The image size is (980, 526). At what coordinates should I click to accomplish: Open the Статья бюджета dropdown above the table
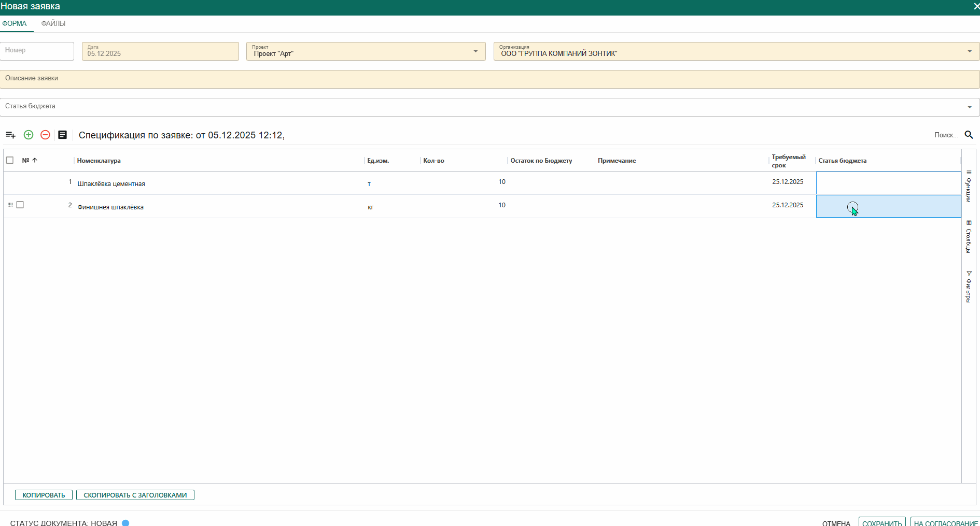[x=969, y=107]
